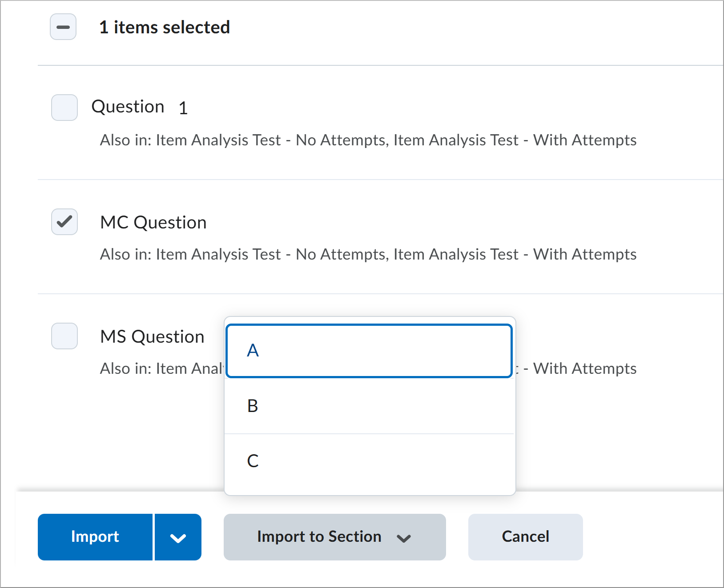The height and width of the screenshot is (588, 724).
Task: Click the checkmark icon inside MC Question checkbox
Action: [64, 222]
